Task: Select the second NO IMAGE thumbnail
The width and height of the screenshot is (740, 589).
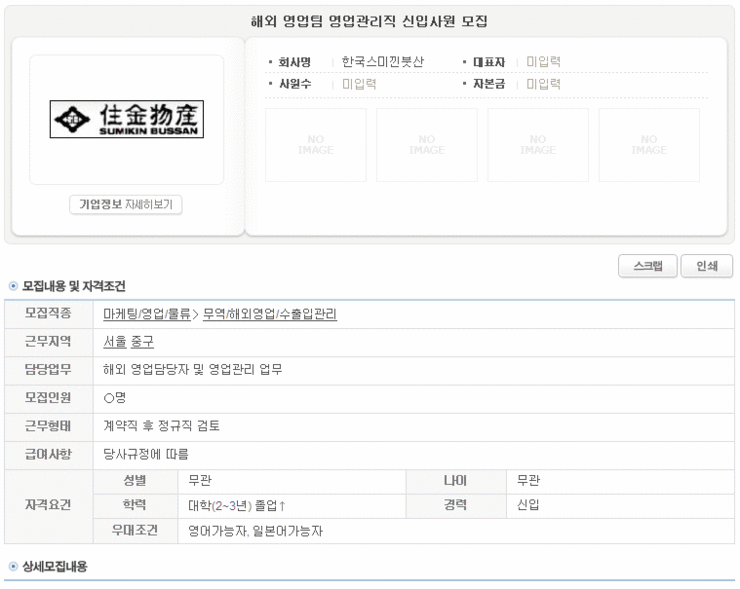Action: [x=426, y=145]
